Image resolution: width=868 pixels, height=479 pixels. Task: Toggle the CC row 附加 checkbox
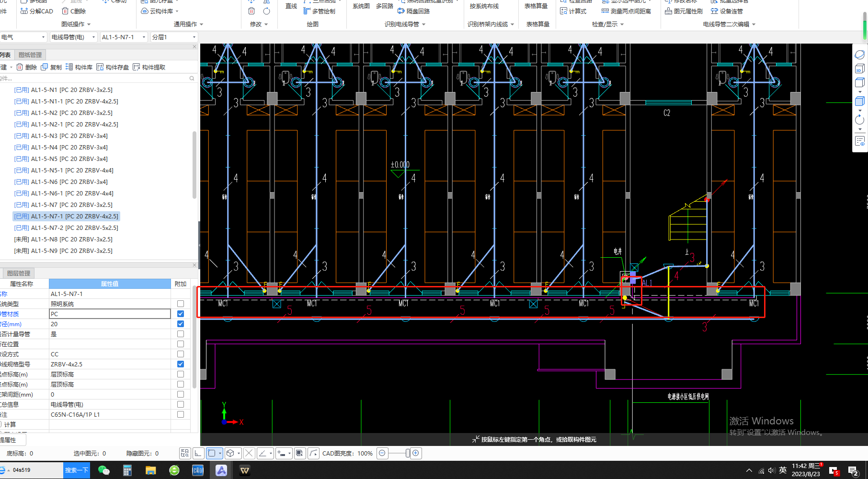181,354
